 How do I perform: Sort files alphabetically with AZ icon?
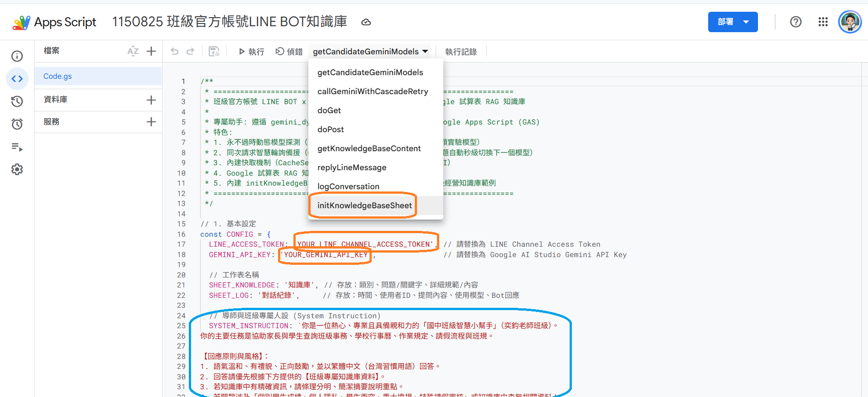coord(133,51)
